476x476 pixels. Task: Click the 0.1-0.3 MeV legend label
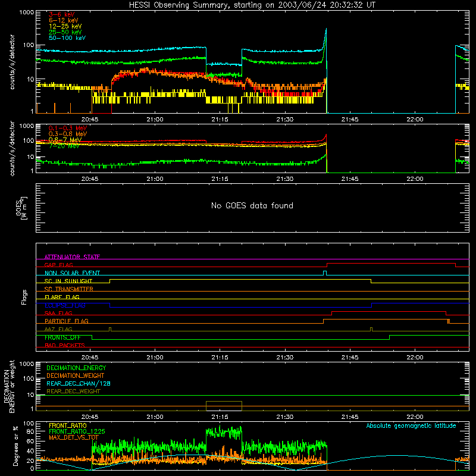pyautogui.click(x=68, y=128)
